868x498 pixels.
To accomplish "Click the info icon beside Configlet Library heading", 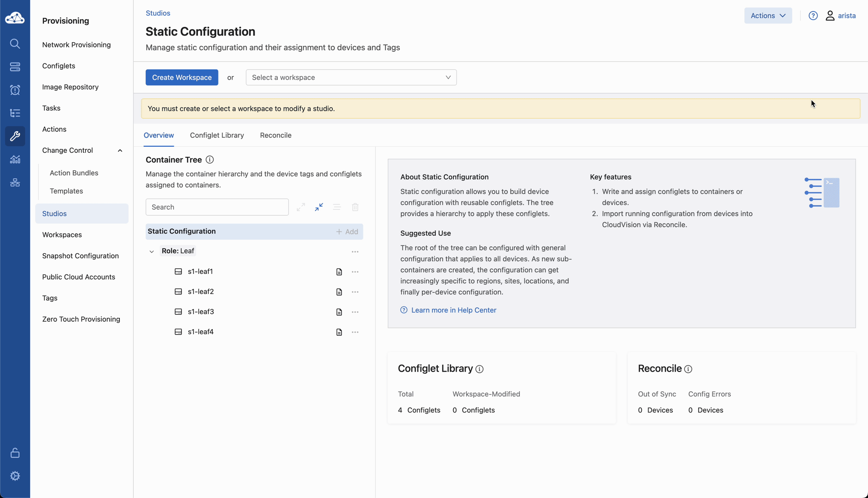I will pyautogui.click(x=479, y=369).
